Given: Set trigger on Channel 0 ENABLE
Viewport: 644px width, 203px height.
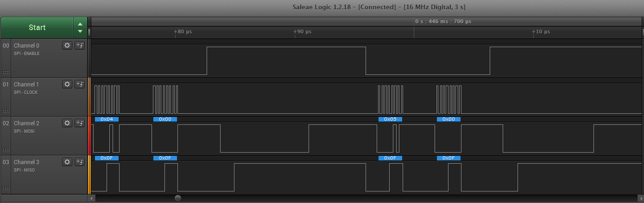Looking at the screenshot, I should pos(80,45).
